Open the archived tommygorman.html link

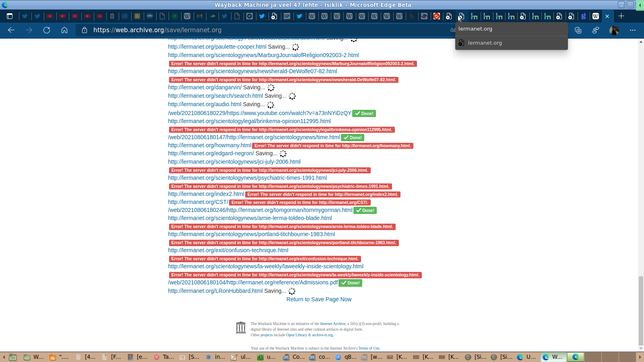[260, 210]
